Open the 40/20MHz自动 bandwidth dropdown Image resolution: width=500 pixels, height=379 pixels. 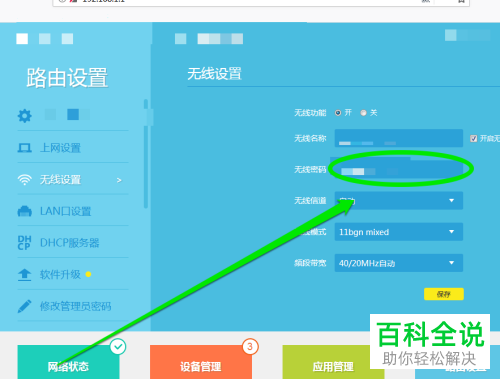[x=399, y=263]
